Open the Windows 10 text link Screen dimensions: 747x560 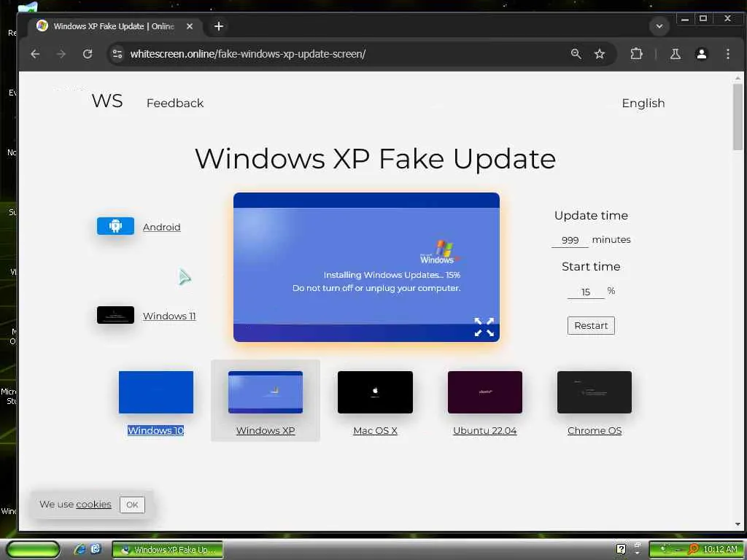click(x=156, y=430)
